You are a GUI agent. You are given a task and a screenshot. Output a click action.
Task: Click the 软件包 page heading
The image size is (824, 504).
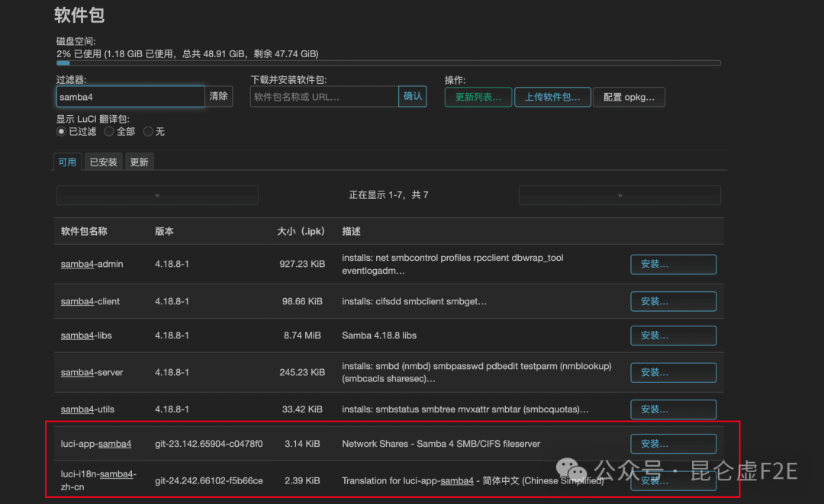79,14
